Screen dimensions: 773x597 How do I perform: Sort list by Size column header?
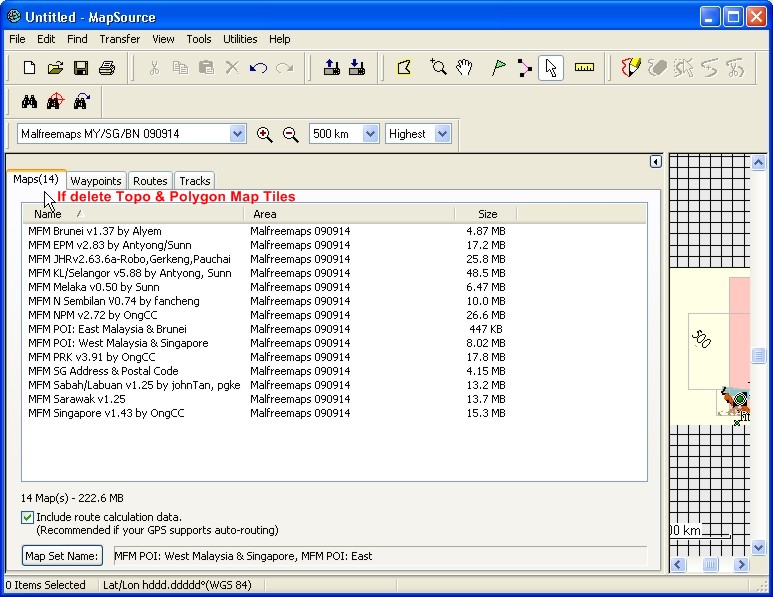(486, 214)
